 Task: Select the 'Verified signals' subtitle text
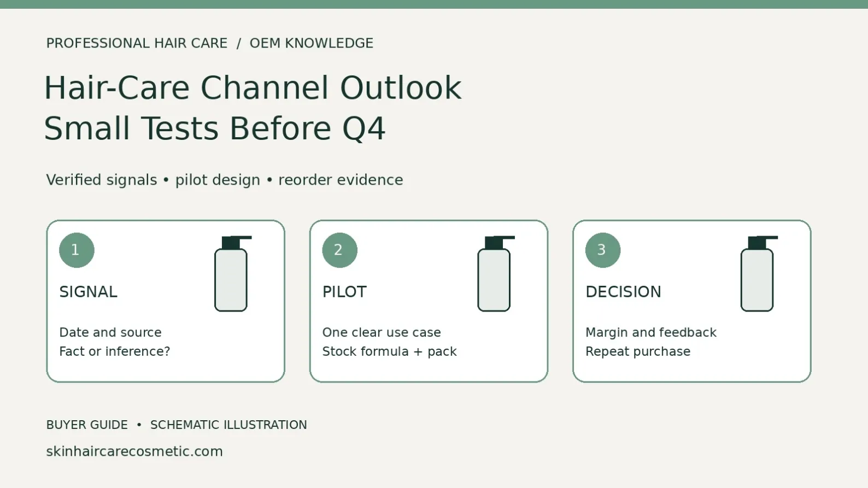click(102, 180)
